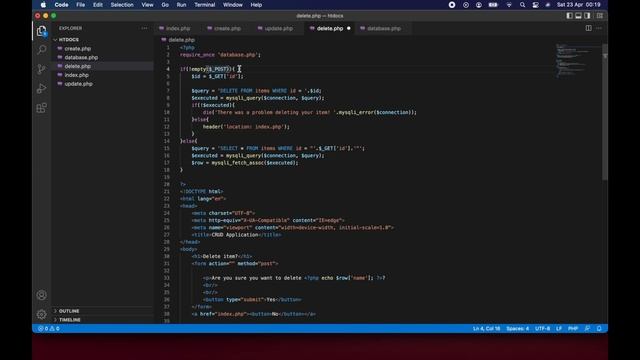Screen dimensions: 640x360
Task: Open macOS Control Center icon
Action: coord(535,5)
